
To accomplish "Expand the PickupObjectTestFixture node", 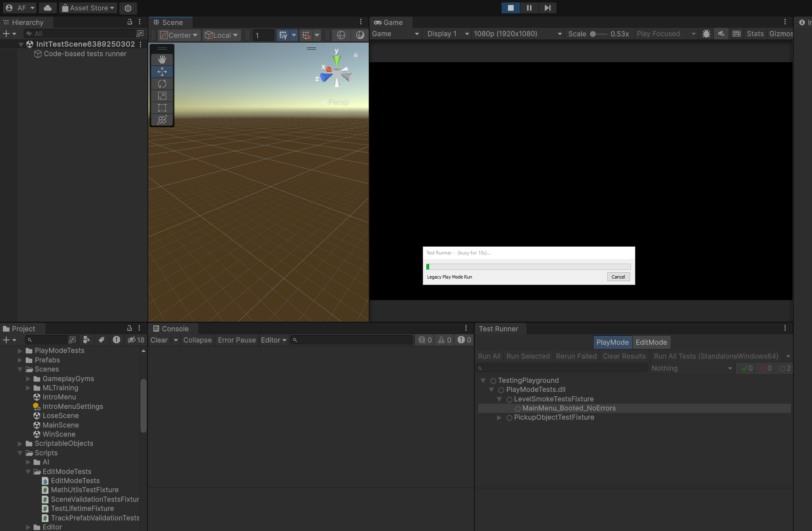I will click(x=500, y=417).
